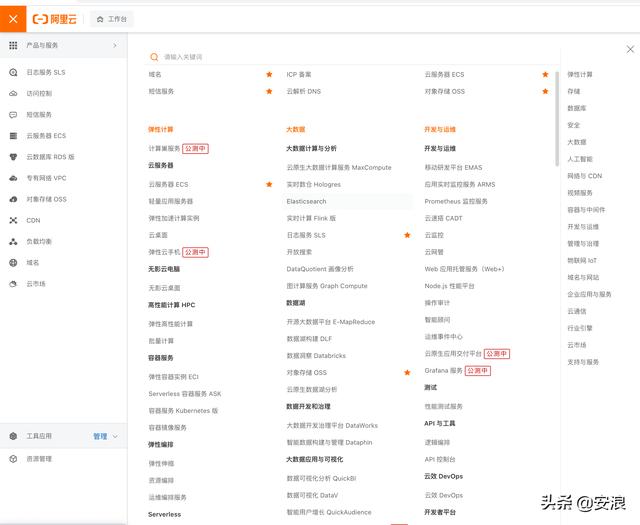Expand 工具应用 dropdown chevron
The image size is (640, 525).
(116, 436)
